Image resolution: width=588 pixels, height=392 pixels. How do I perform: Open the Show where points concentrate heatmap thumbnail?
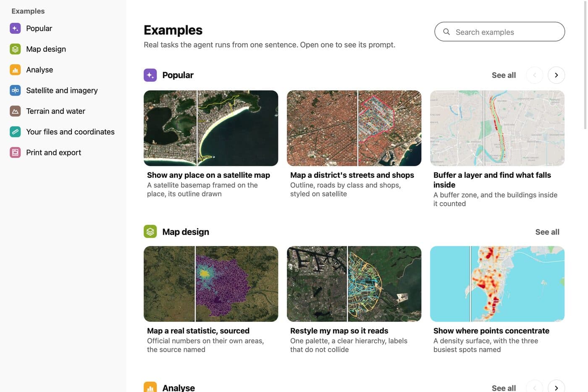coord(497,284)
